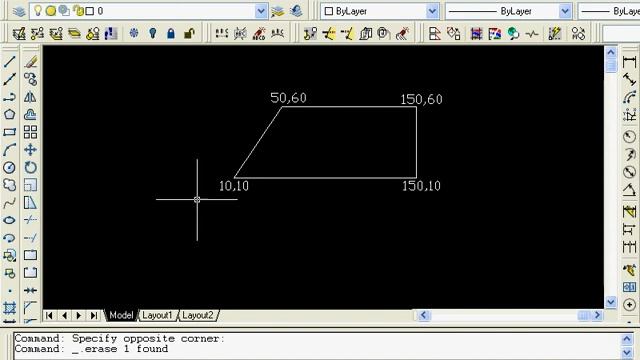Expand the layer control dropdown
The height and width of the screenshot is (360, 640).
pos(261,11)
